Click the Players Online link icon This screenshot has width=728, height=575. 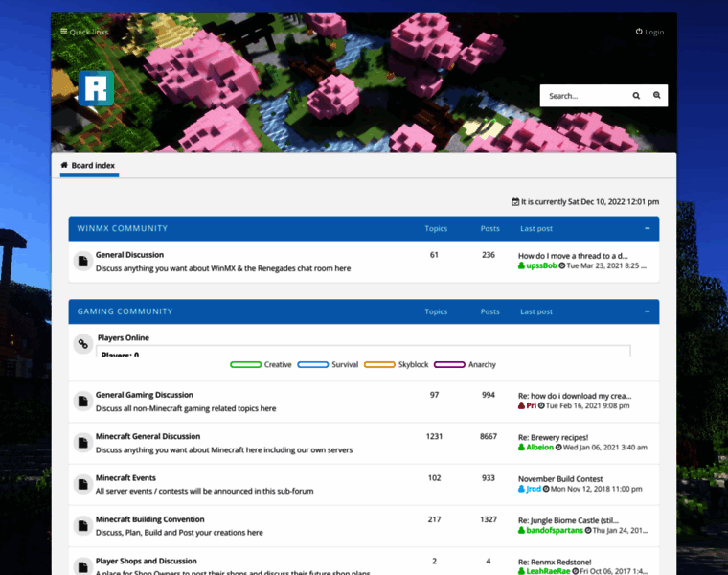point(83,345)
